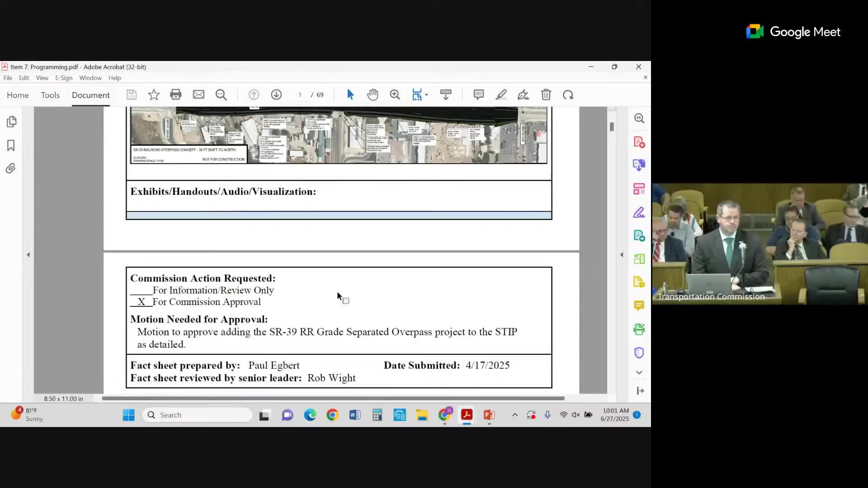Image resolution: width=868 pixels, height=488 pixels.
Task: Add a sticky note comment
Action: tap(478, 94)
